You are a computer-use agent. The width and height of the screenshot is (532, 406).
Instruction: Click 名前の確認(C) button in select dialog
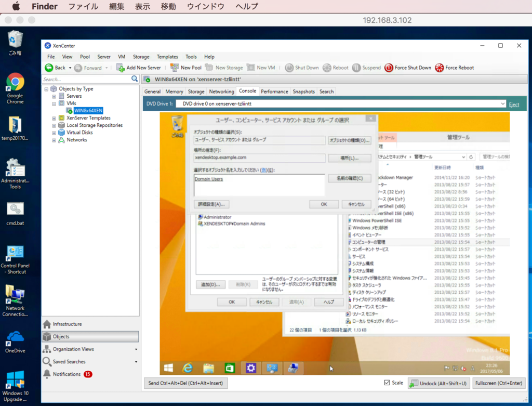350,178
